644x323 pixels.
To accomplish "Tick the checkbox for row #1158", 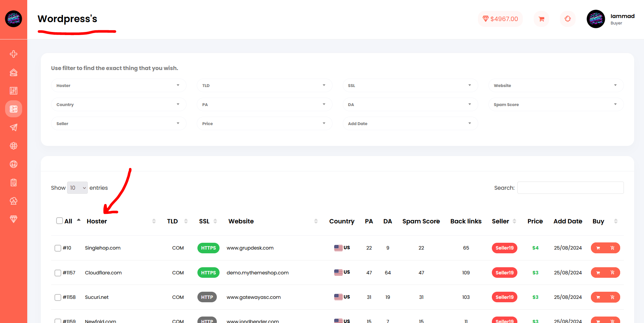I will [58, 297].
